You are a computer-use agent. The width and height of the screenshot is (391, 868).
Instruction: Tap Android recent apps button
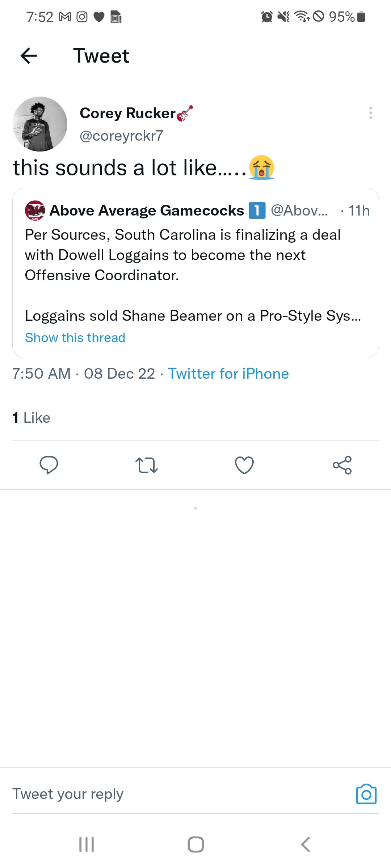click(87, 844)
